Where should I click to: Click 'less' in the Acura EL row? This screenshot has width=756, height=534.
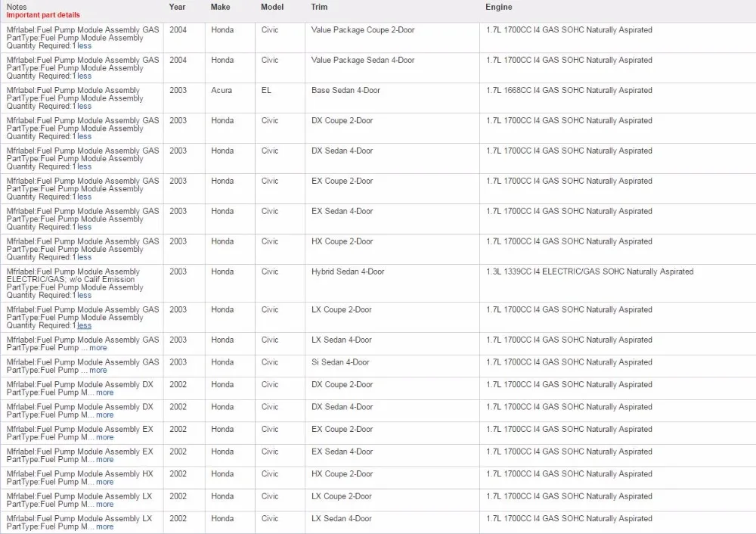click(x=85, y=106)
